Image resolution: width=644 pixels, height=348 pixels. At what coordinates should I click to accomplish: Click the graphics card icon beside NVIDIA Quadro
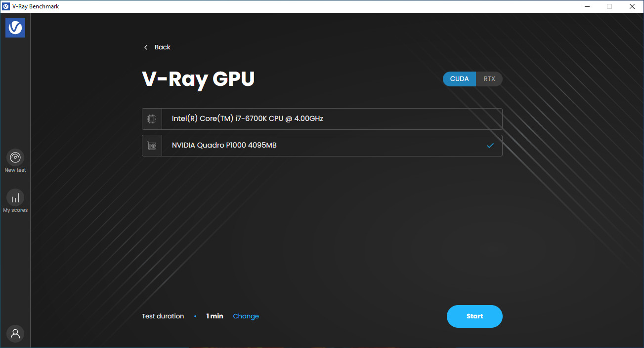(152, 146)
